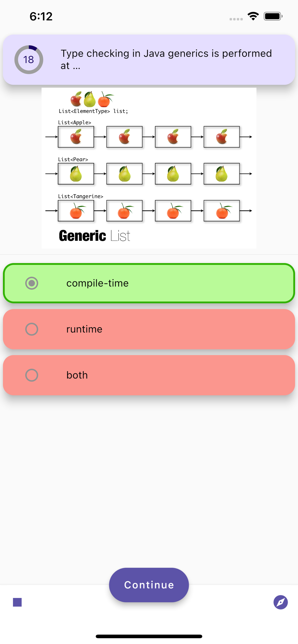The height and width of the screenshot is (644, 298).
Task: Click the countdown timer showing 18
Action: coord(29,60)
